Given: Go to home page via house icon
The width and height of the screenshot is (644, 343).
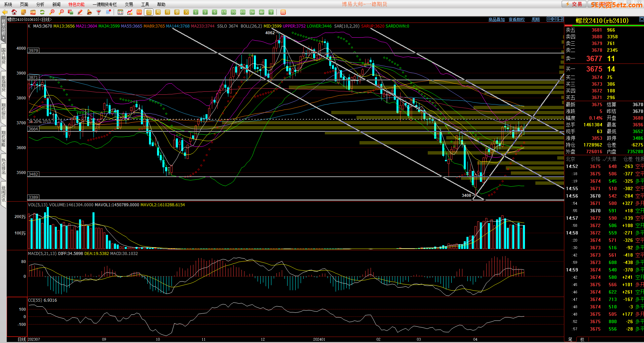Looking at the screenshot, I should point(14,12).
